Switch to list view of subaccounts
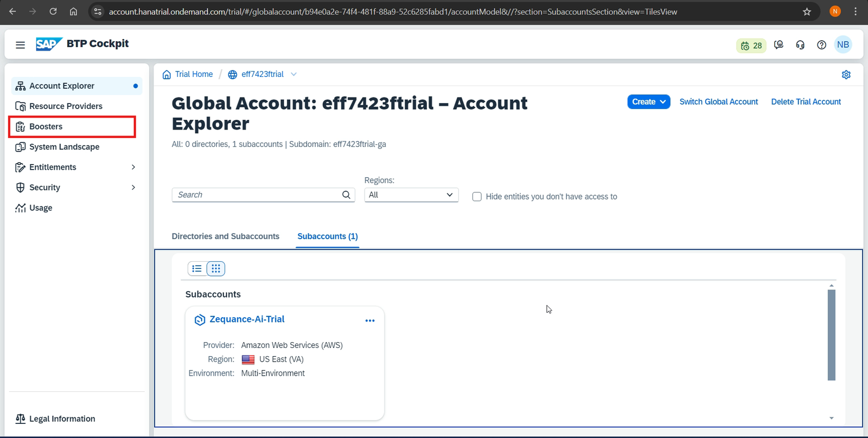This screenshot has height=438, width=868. [x=197, y=268]
